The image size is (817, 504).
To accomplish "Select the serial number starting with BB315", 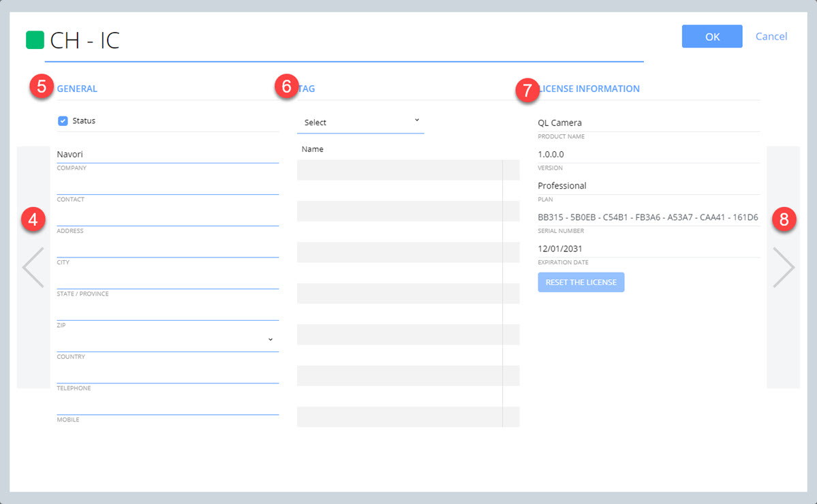I will click(x=647, y=217).
